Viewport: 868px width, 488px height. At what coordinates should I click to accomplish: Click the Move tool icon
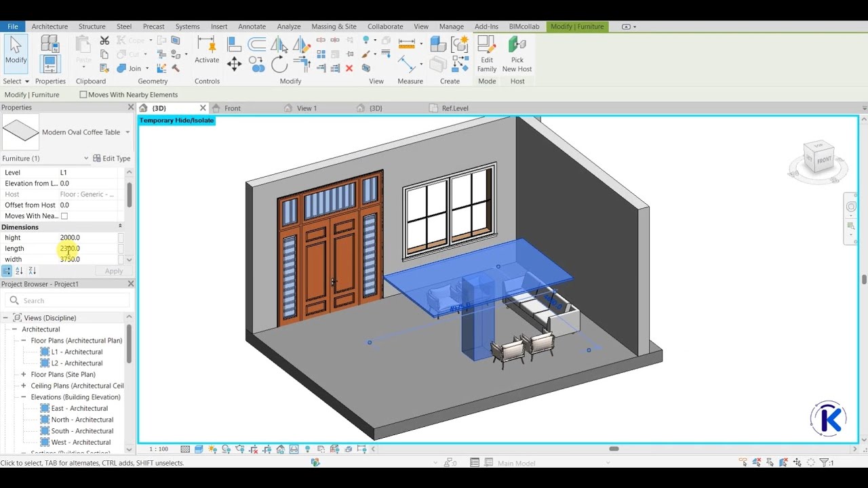coord(234,64)
